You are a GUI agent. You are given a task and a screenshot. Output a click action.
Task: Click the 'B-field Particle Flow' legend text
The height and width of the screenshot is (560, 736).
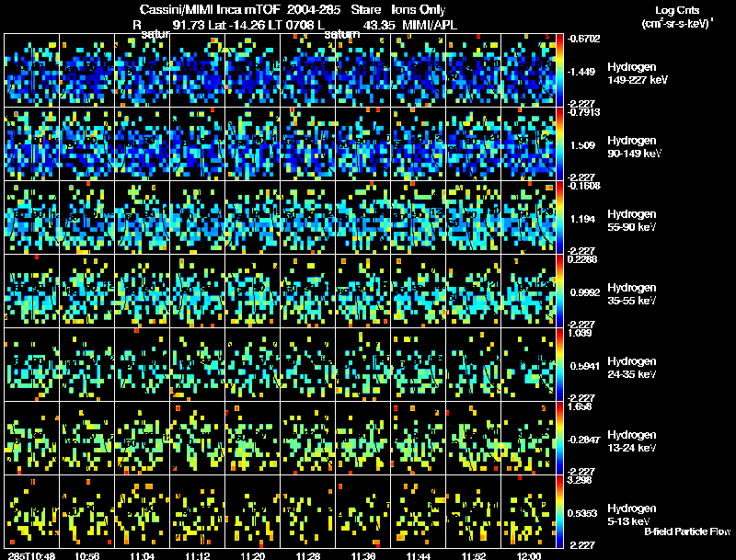[687, 531]
